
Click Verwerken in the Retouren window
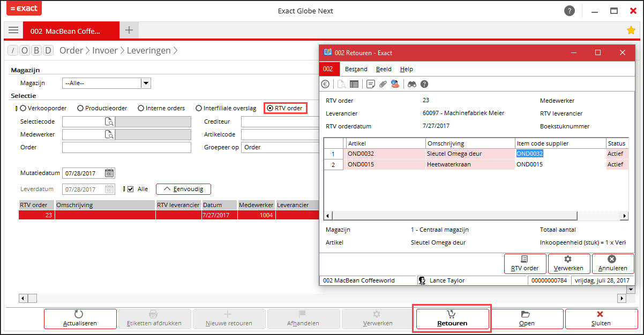569,263
